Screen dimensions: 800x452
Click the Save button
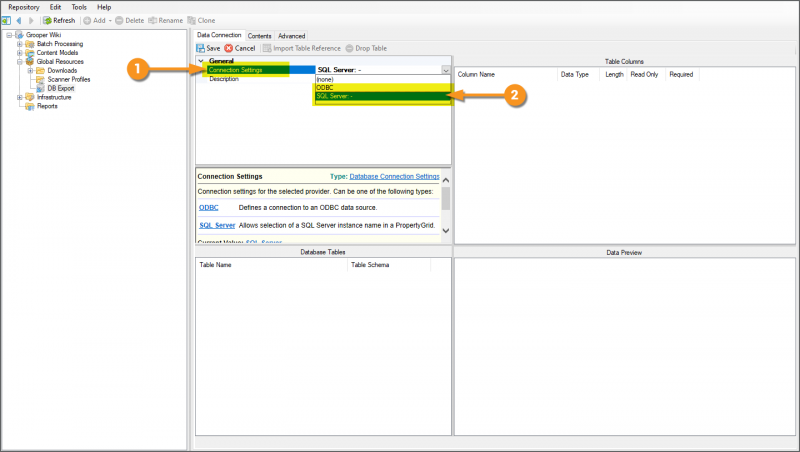(x=208, y=48)
